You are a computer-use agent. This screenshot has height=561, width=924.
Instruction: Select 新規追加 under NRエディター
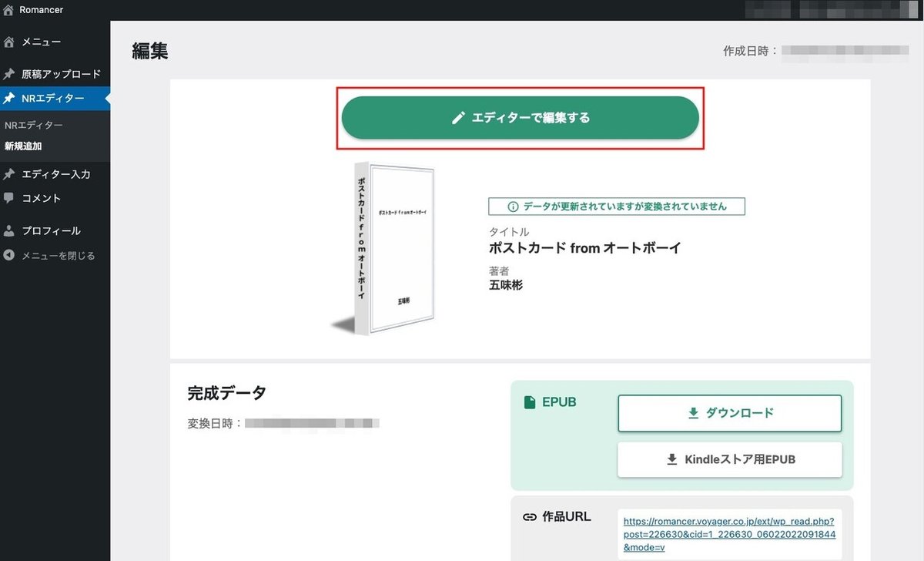click(x=25, y=145)
